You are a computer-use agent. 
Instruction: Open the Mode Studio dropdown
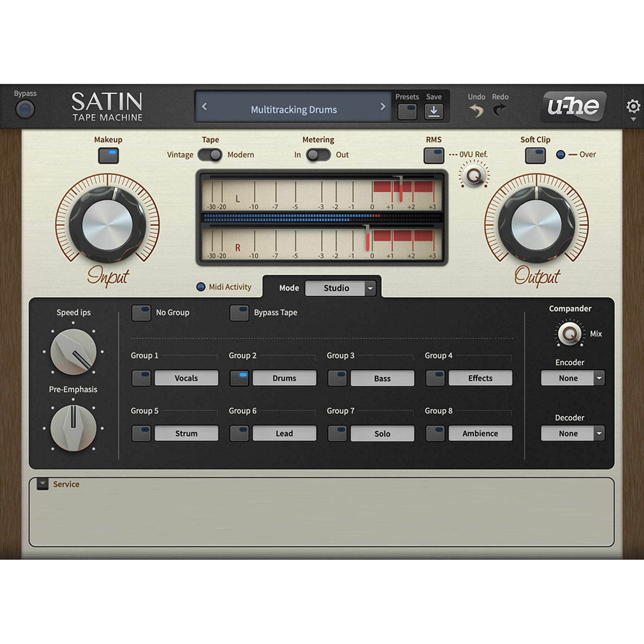[x=340, y=288]
